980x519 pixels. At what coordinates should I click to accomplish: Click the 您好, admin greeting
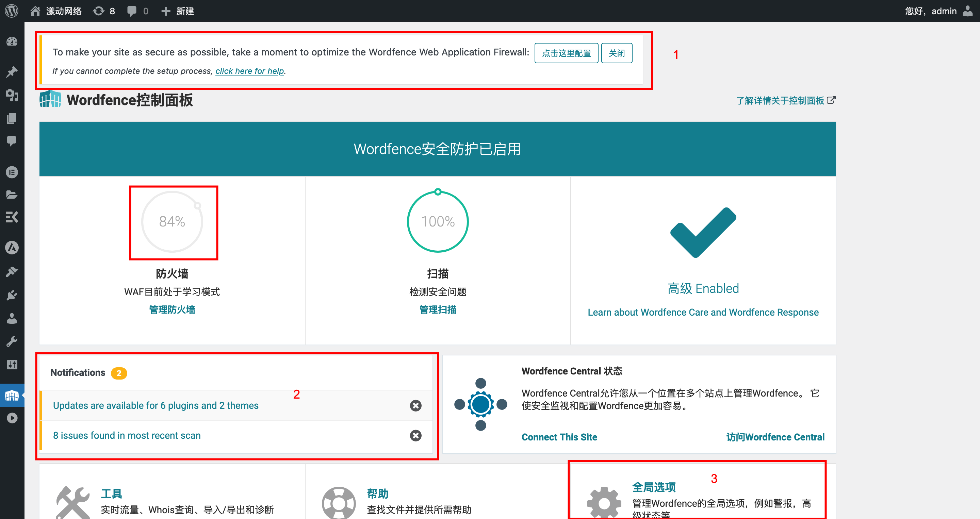pyautogui.click(x=930, y=11)
